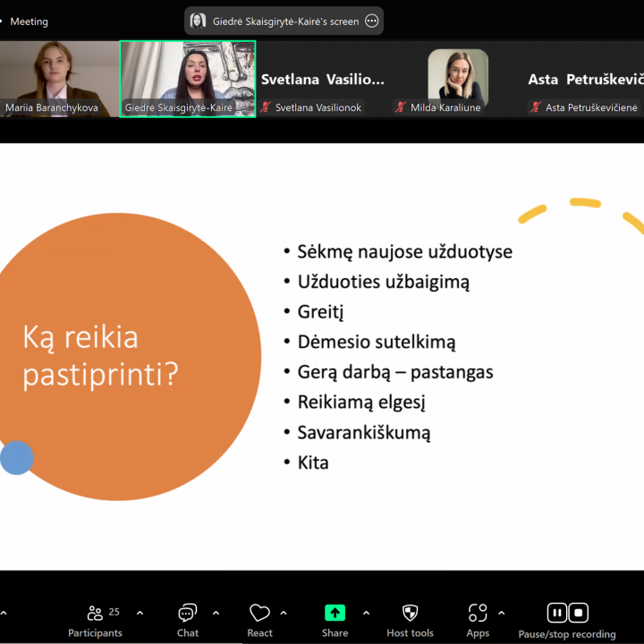Open Host tools shield menu

tap(410, 621)
